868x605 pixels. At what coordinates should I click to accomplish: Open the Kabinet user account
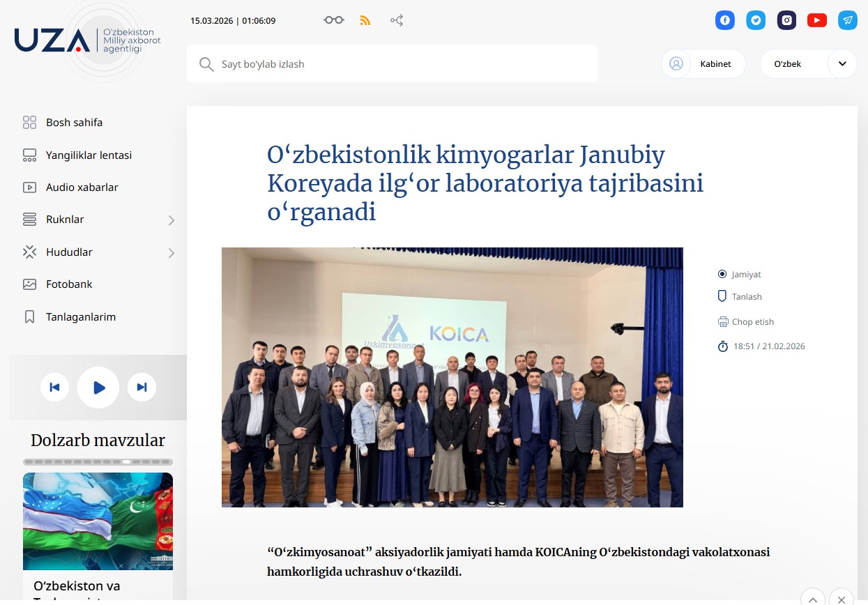coord(703,63)
